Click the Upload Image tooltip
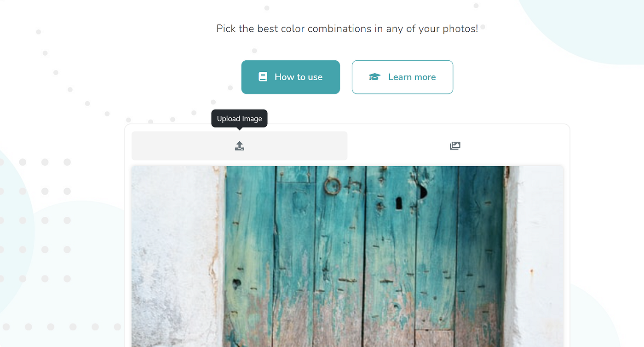644x347 pixels. pyautogui.click(x=239, y=118)
